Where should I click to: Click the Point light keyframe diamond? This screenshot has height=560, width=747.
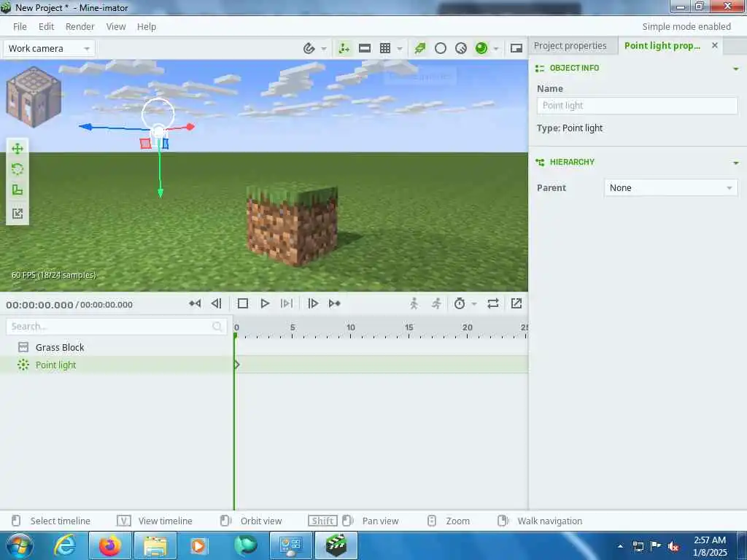236,365
